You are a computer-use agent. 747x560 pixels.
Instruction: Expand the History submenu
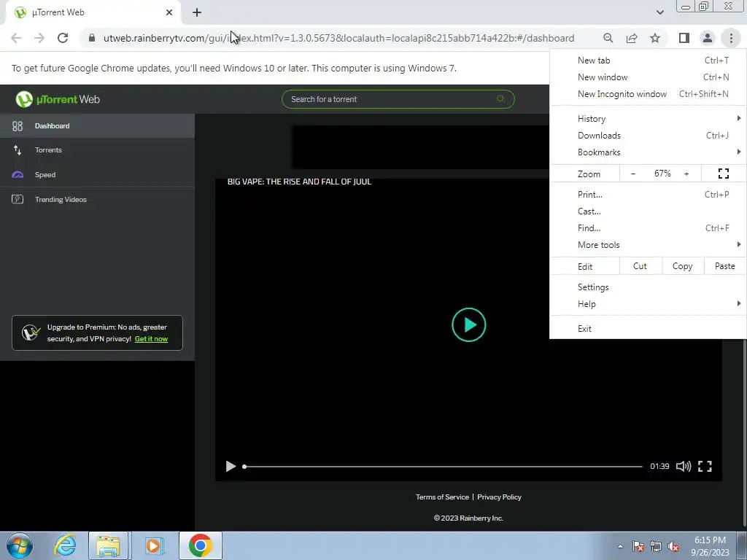[648, 119]
